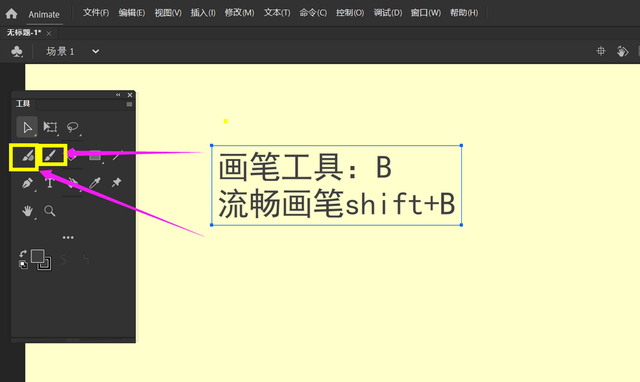
Task: Click the edit symbols icon beside 场景 1
Action: [x=17, y=51]
